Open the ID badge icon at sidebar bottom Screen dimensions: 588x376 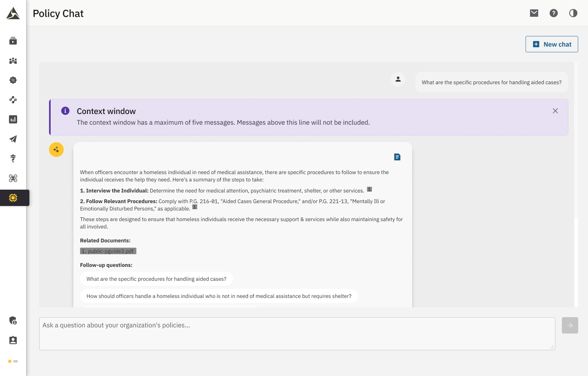pyautogui.click(x=13, y=340)
